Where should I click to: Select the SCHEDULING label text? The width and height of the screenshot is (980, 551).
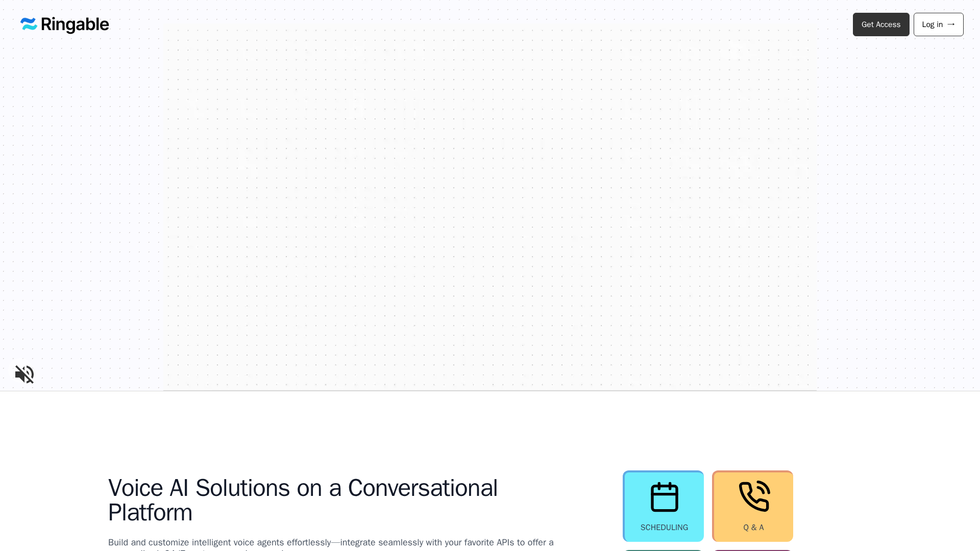664,528
